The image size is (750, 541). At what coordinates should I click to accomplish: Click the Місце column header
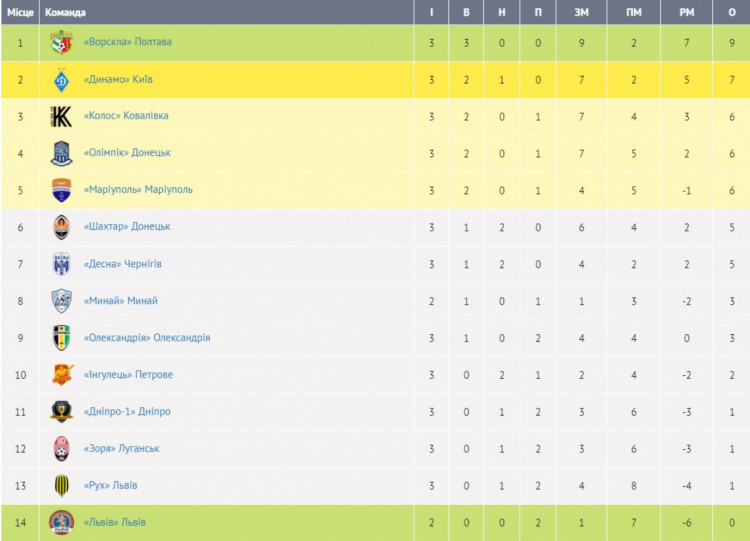(20, 12)
